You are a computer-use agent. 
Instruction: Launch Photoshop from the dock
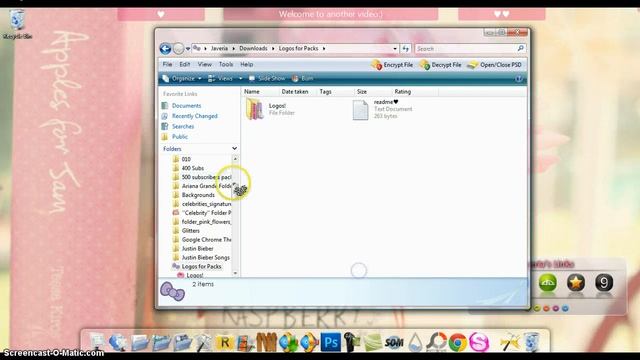(331, 342)
